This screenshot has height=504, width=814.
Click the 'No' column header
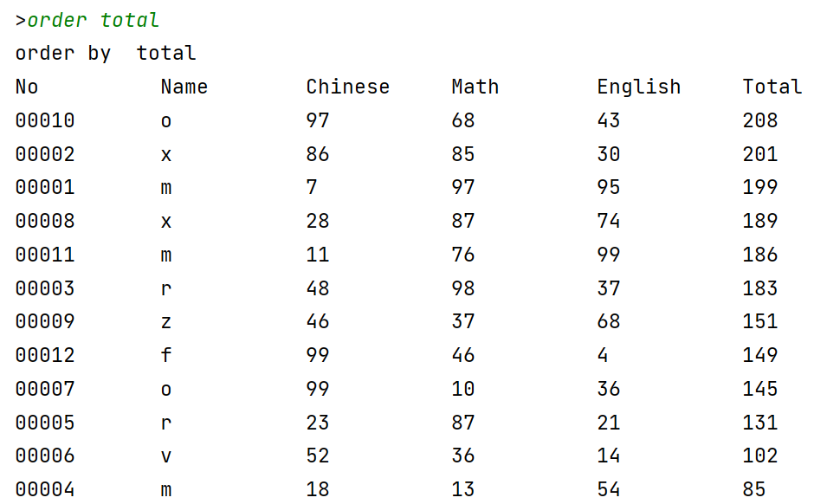coord(27,87)
